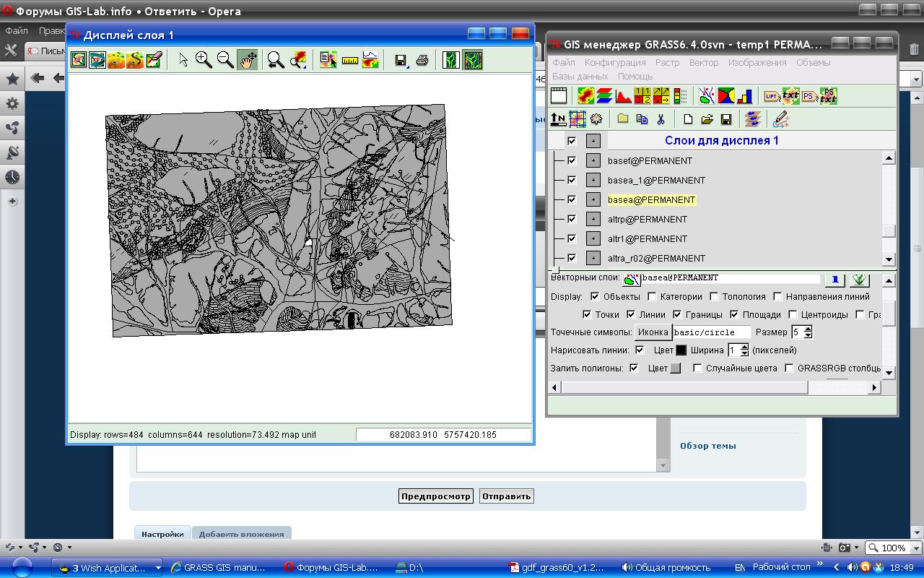The width and height of the screenshot is (924, 578).
Task: Enable the Категории display checkbox
Action: tap(652, 296)
